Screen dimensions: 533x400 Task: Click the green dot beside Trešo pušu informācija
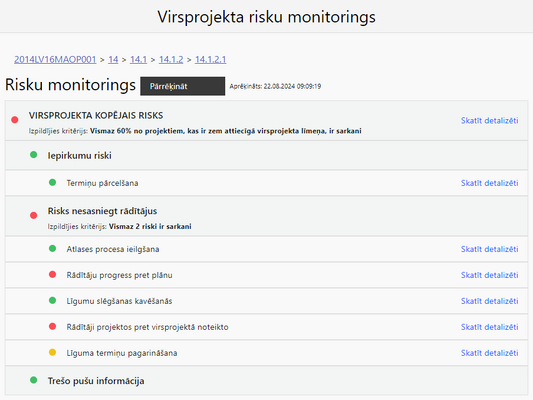34,380
